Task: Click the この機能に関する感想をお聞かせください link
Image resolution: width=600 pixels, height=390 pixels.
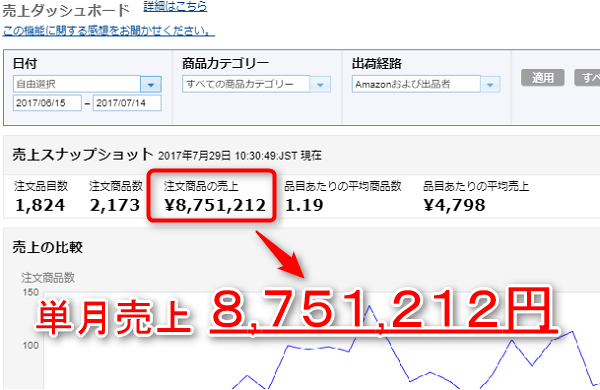Action: click(109, 31)
